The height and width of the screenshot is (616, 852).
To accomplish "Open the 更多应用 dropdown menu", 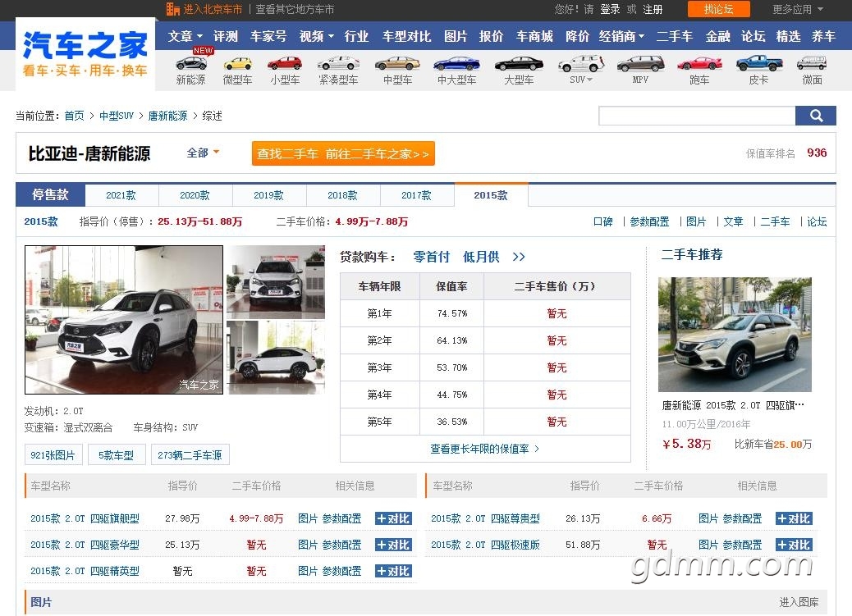I will (x=798, y=9).
